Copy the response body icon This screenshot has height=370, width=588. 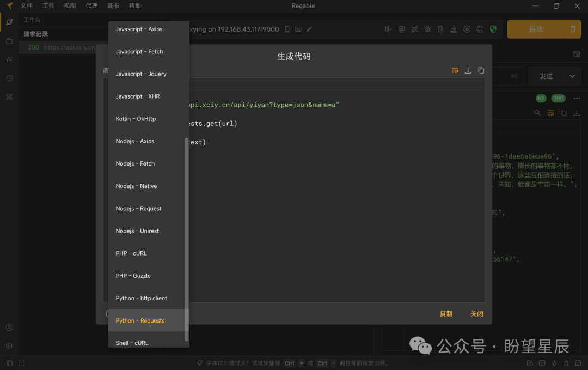563,113
